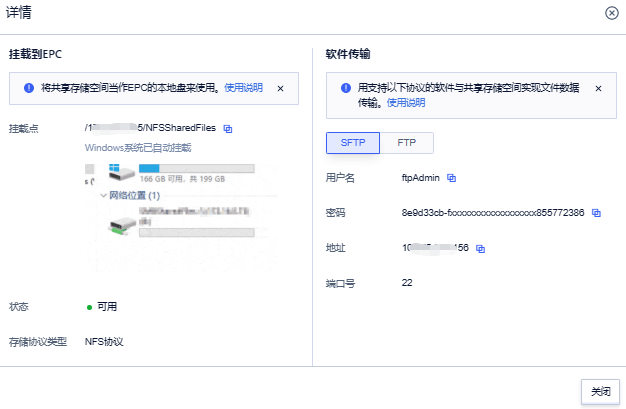Open 使用说明 link in the EPC mount notice

point(243,88)
